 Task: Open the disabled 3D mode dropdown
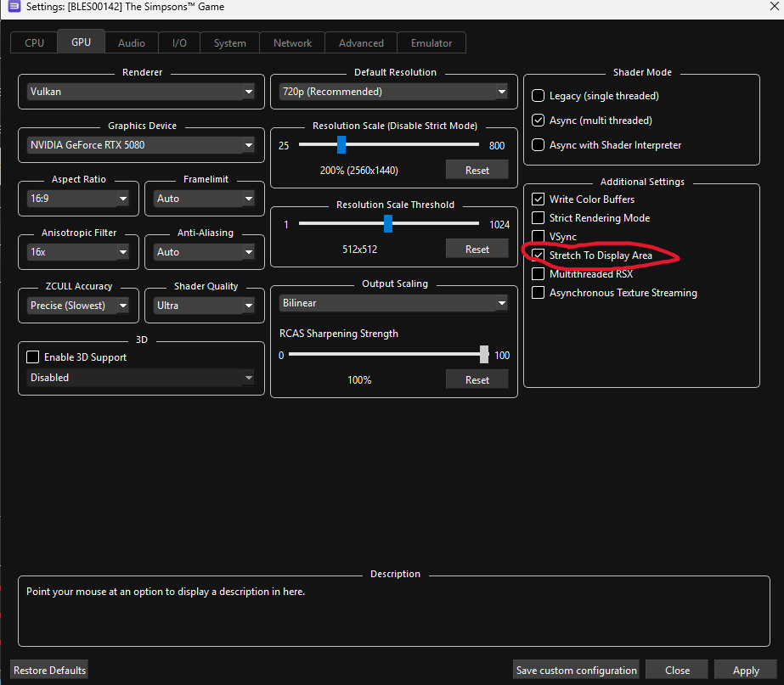142,378
